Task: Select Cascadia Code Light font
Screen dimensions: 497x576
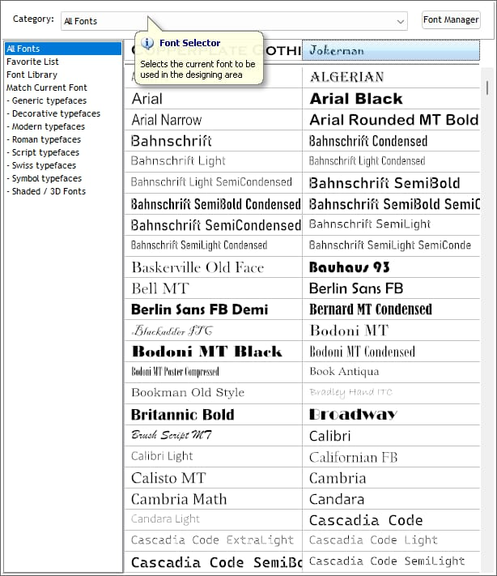Action: 391,540
